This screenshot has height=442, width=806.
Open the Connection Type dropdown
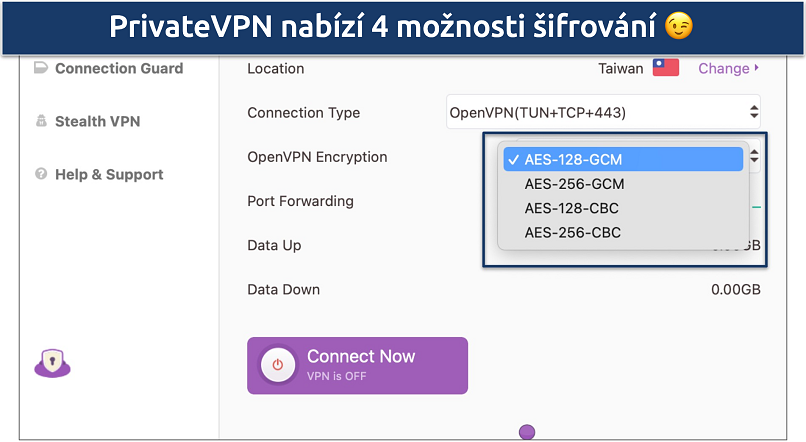(x=603, y=112)
